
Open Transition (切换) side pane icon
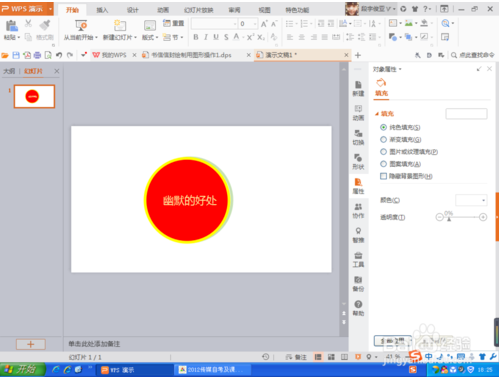click(x=358, y=137)
